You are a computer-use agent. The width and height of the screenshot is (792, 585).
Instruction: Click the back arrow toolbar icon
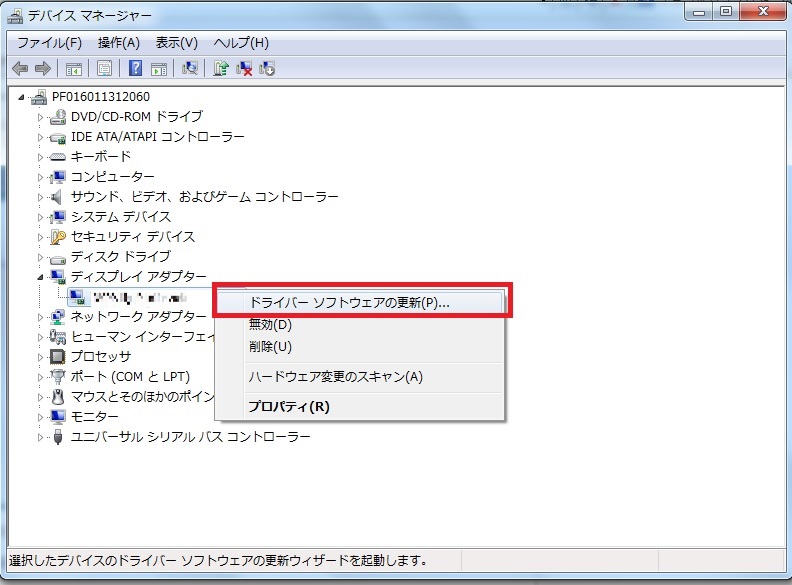point(19,69)
